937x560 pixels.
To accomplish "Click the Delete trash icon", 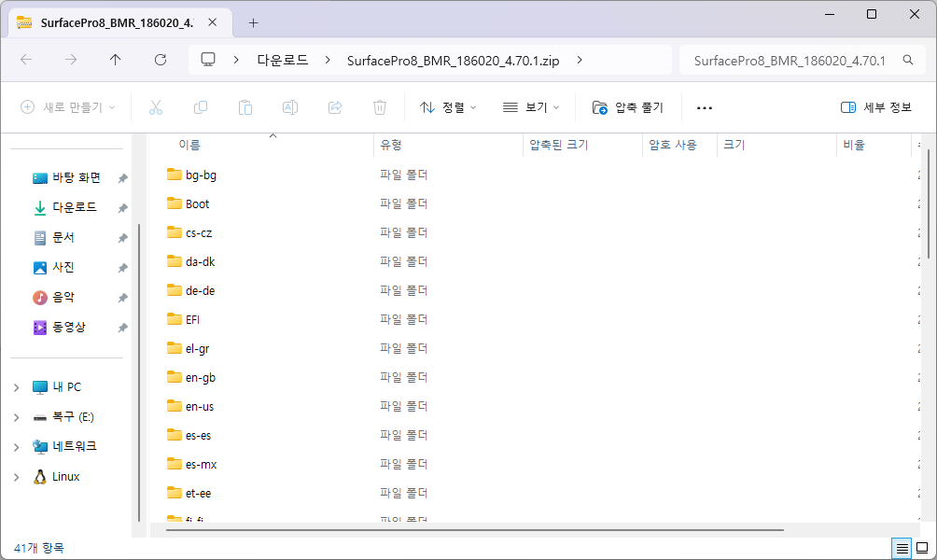I will (380, 107).
